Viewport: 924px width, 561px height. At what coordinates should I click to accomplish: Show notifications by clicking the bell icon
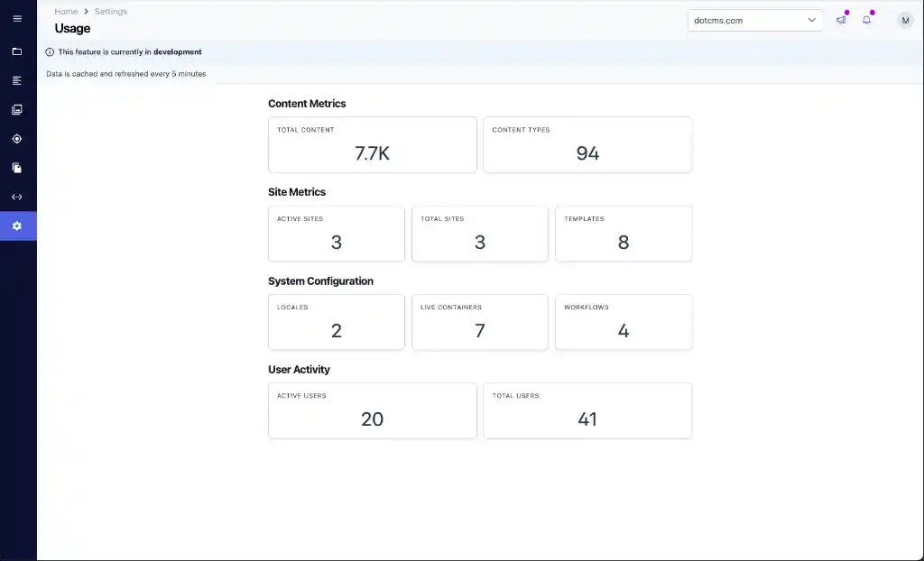(867, 20)
